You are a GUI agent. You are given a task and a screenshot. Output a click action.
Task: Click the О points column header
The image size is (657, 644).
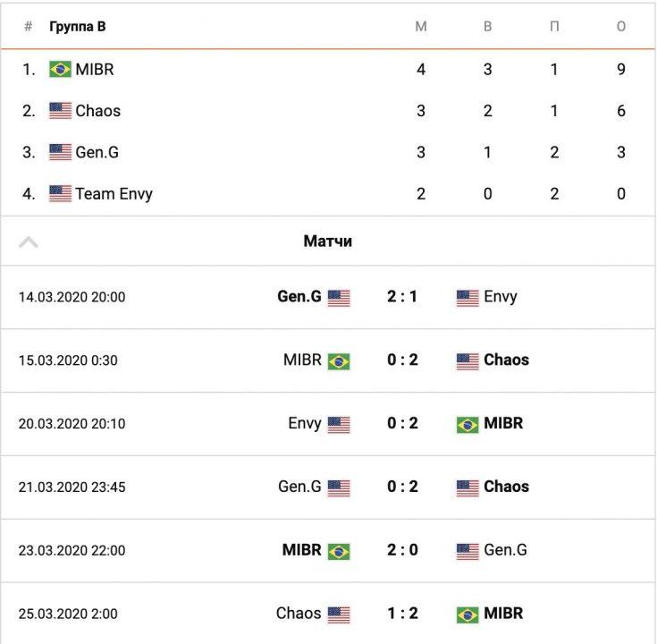621,27
